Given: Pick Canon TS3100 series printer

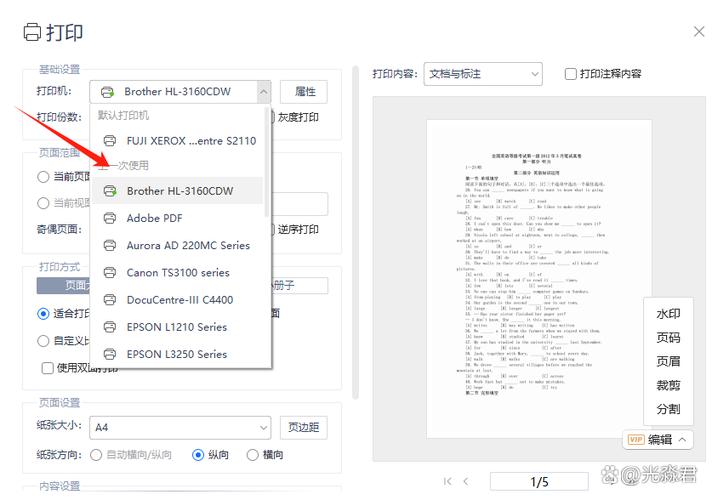Looking at the screenshot, I should (178, 272).
